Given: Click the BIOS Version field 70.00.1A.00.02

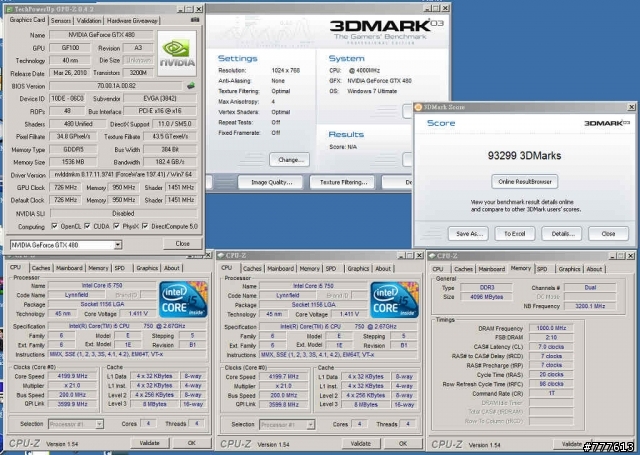Looking at the screenshot, I should click(x=116, y=86).
